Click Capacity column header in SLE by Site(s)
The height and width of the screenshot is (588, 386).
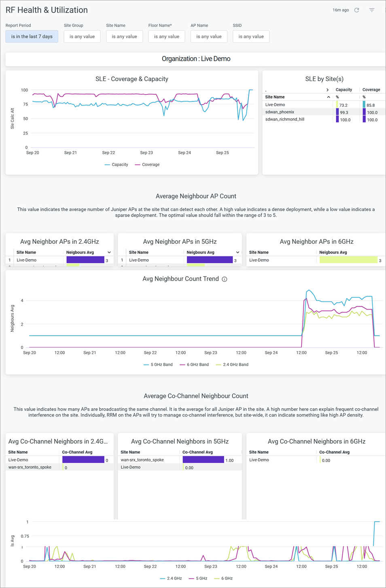click(x=344, y=90)
